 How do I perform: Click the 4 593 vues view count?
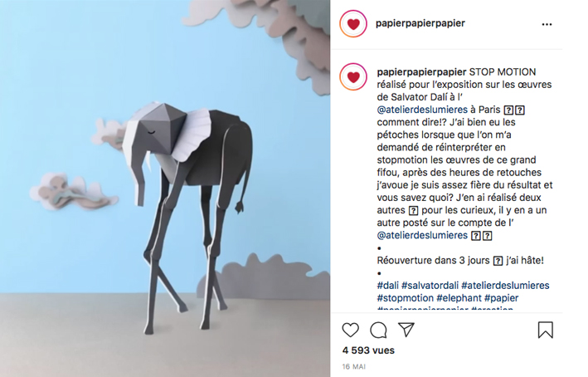368,350
